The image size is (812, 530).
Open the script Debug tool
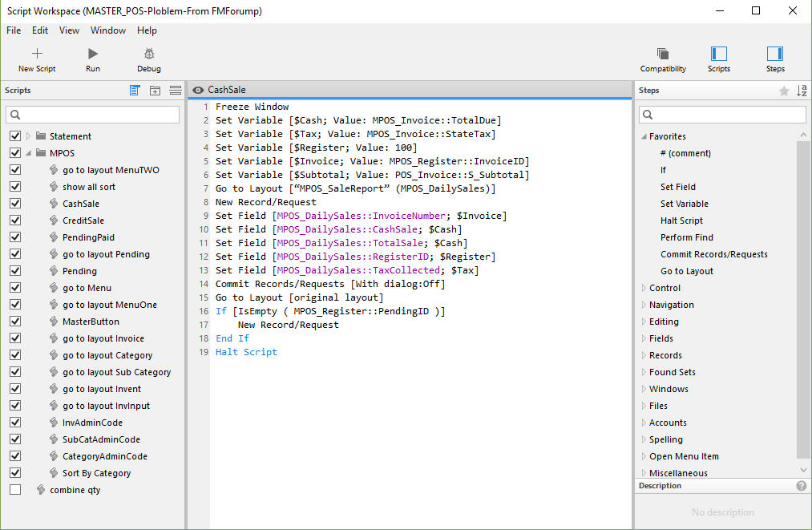tap(149, 54)
